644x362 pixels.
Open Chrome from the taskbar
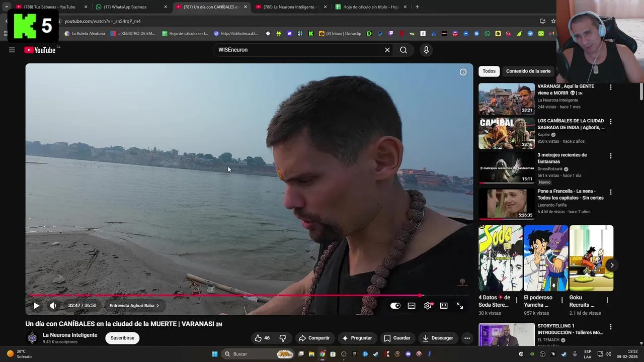(322, 354)
